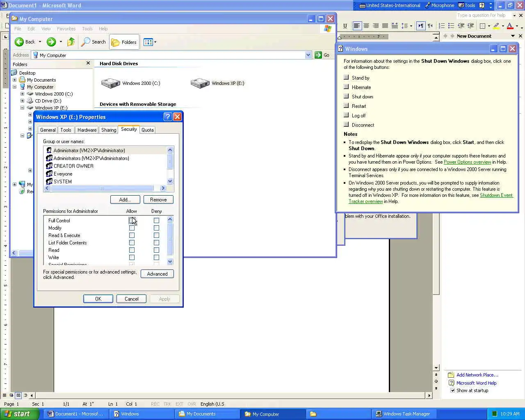The image size is (525, 420).
Task: Click the green Forward arrow in Explorer
Action: tap(51, 42)
